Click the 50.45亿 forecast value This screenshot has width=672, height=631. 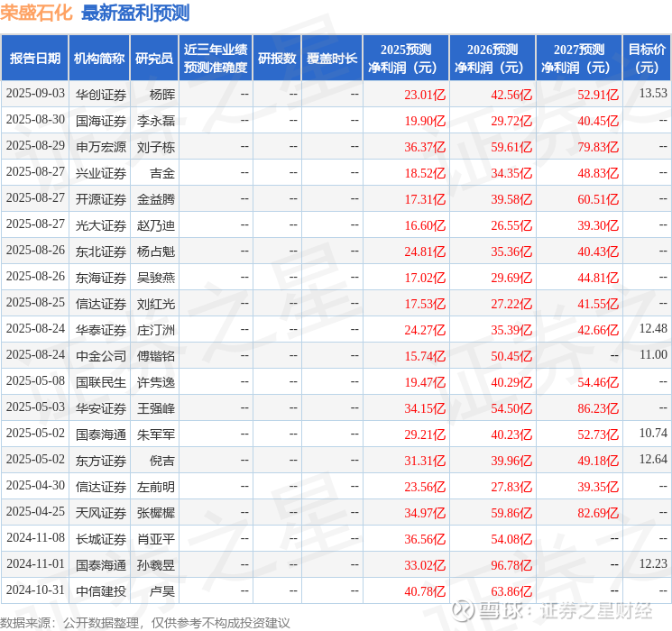(x=511, y=356)
